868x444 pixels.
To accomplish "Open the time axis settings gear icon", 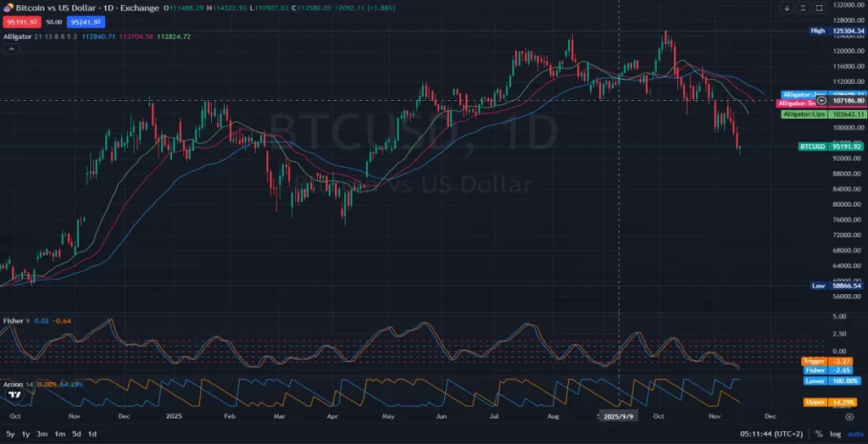I will click(849, 416).
